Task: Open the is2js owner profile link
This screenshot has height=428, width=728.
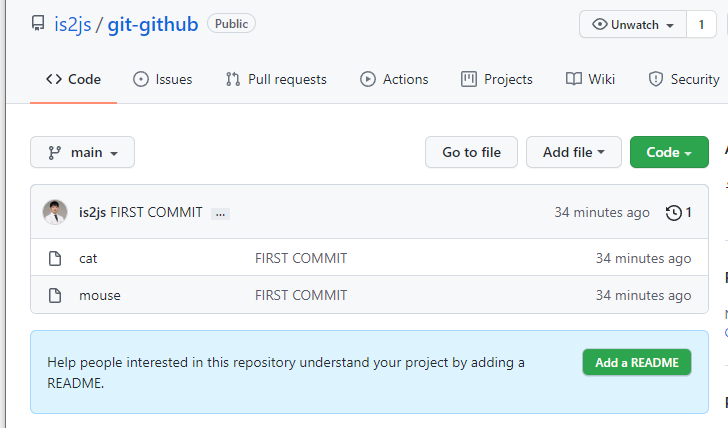Action: 72,24
